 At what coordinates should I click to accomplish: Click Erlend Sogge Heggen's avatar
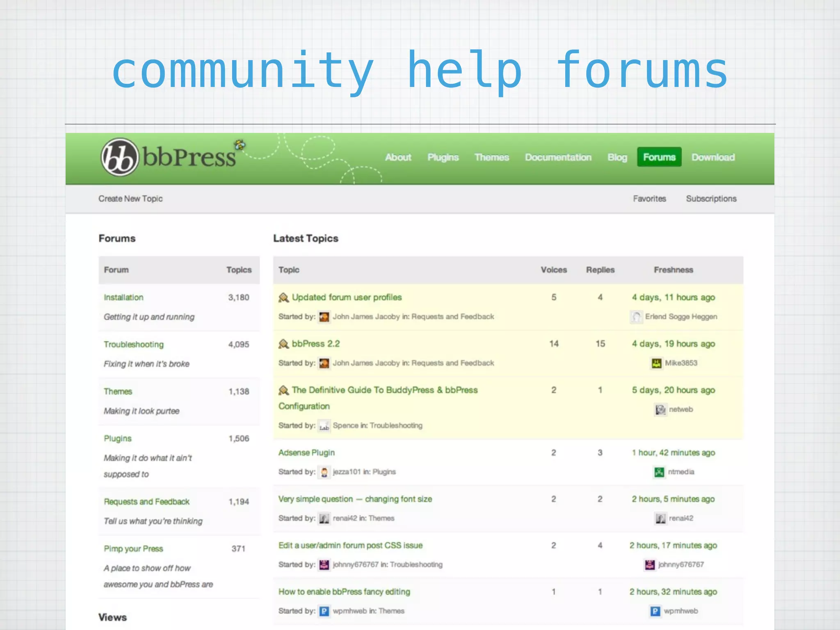click(636, 317)
